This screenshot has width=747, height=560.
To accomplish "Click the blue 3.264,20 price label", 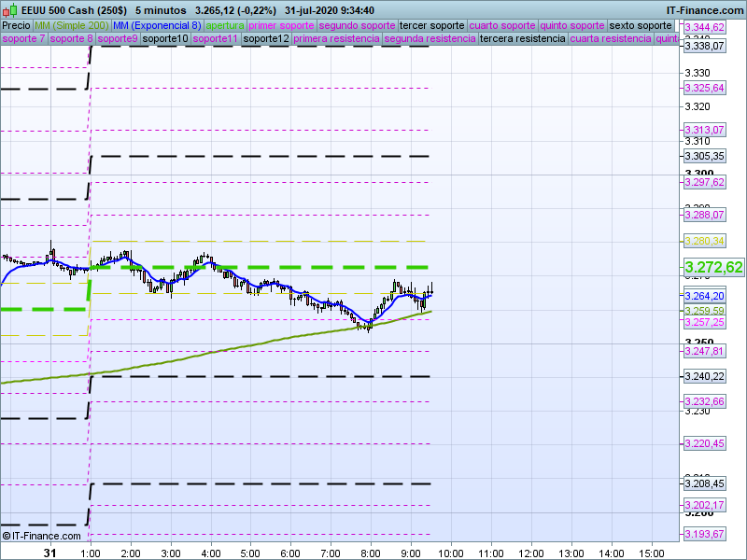I will [x=704, y=296].
